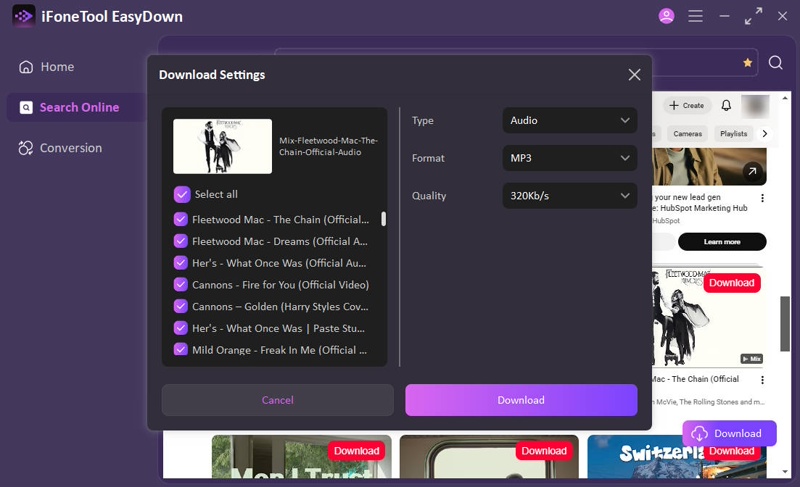
Task: Click the purple Download button in dialog
Action: click(521, 400)
